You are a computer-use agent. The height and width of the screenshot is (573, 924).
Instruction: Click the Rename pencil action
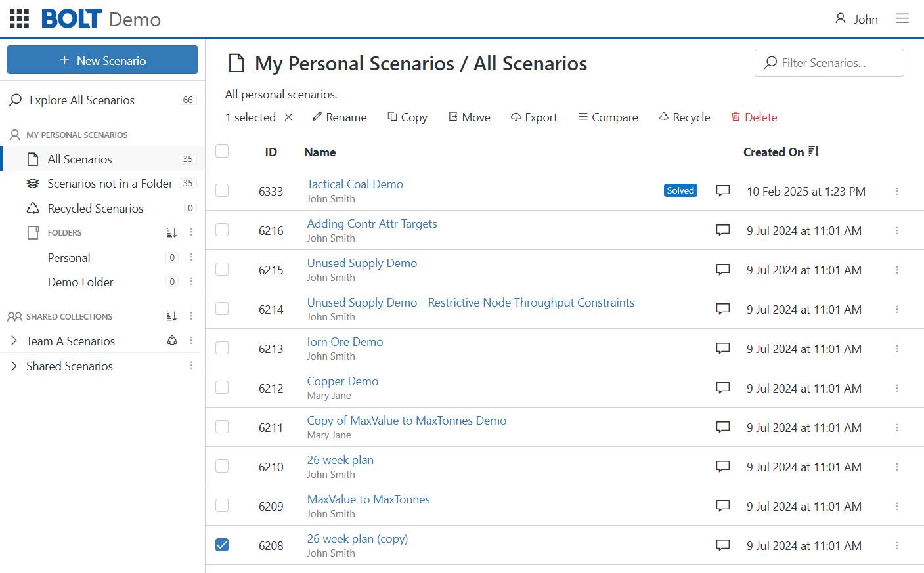339,117
